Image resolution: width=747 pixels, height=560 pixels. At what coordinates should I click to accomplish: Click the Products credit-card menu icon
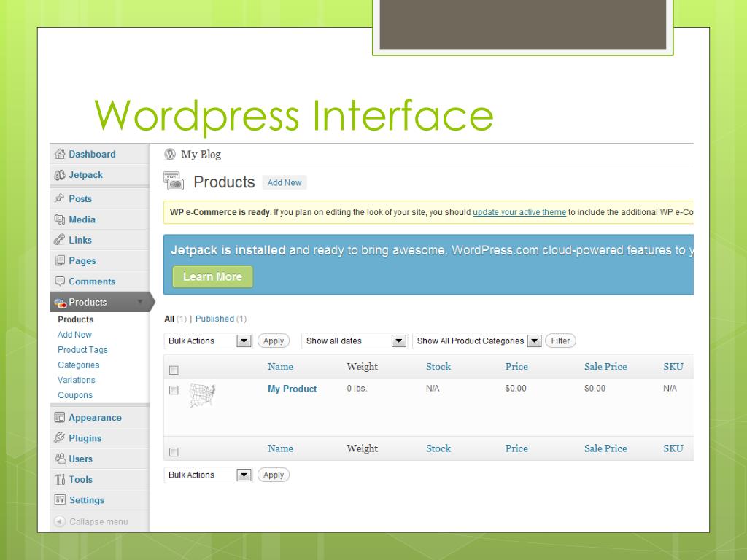(61, 303)
